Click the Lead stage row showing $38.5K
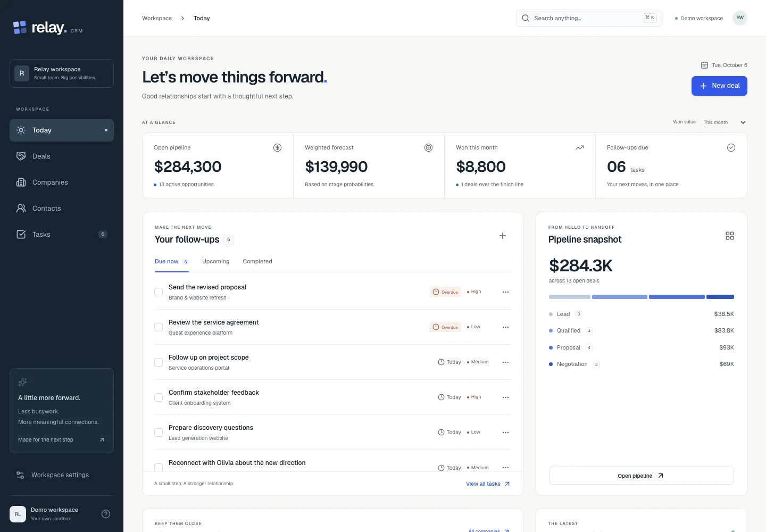Image resolution: width=766 pixels, height=532 pixels. coord(641,314)
